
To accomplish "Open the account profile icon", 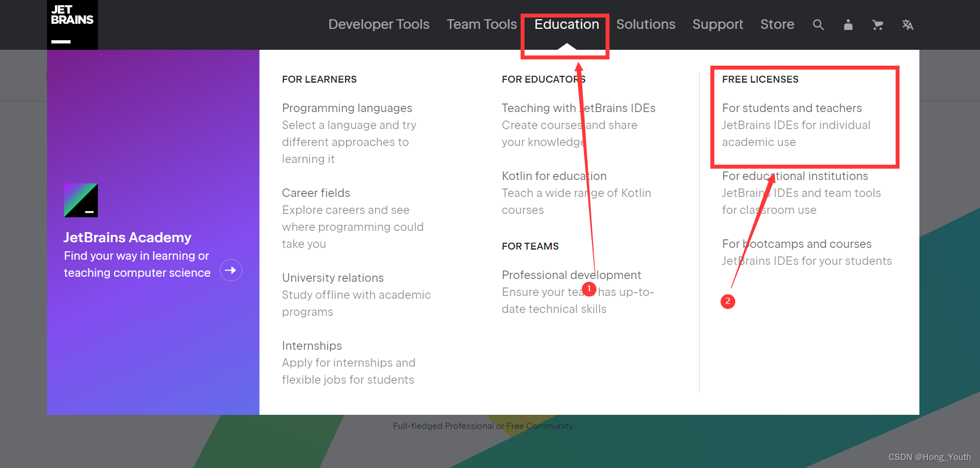I will click(848, 25).
